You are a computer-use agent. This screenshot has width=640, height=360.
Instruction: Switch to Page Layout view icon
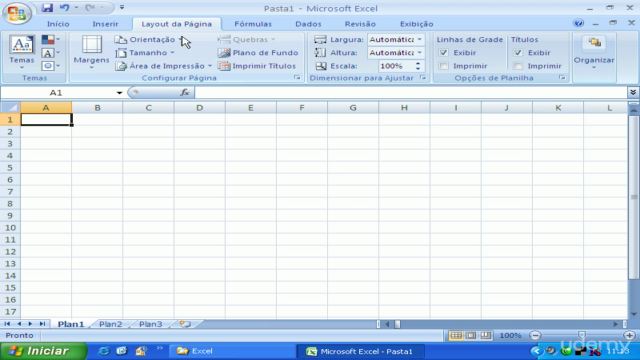pyautogui.click(x=471, y=336)
